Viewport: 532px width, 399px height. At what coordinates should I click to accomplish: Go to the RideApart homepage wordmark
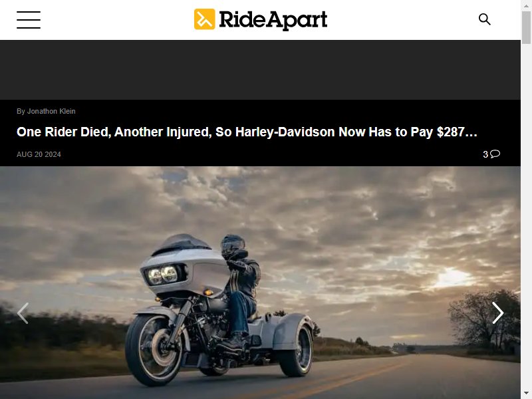tap(273, 20)
